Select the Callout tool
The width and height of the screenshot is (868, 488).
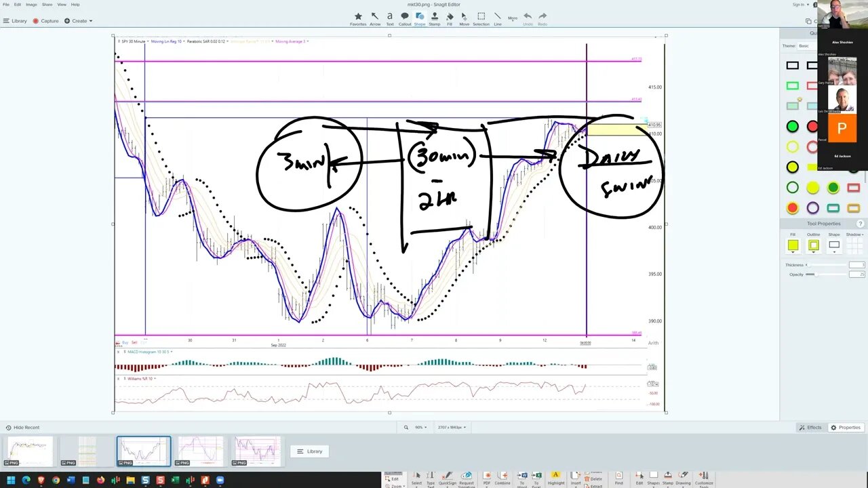405,19
